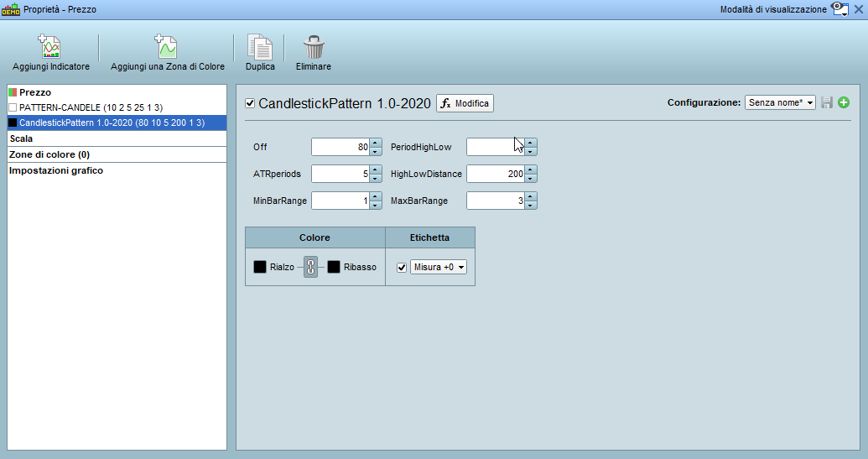Screen dimensions: 868x459
Task: Decrease MaxBarRange with down arrow
Action: click(530, 205)
